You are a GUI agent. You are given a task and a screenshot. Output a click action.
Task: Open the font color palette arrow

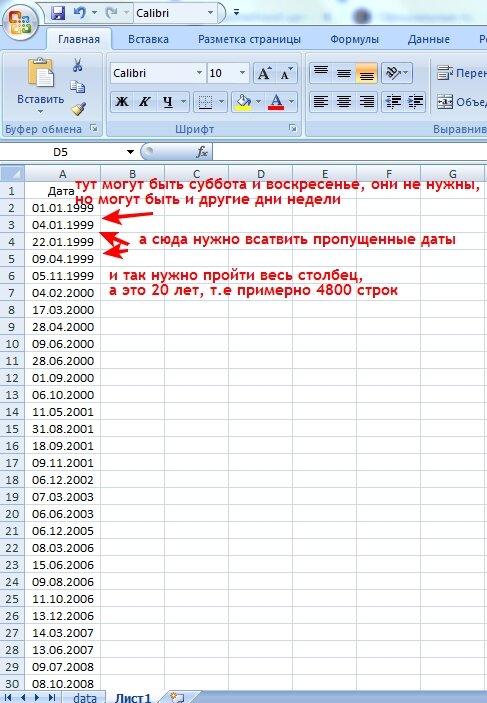tap(291, 102)
